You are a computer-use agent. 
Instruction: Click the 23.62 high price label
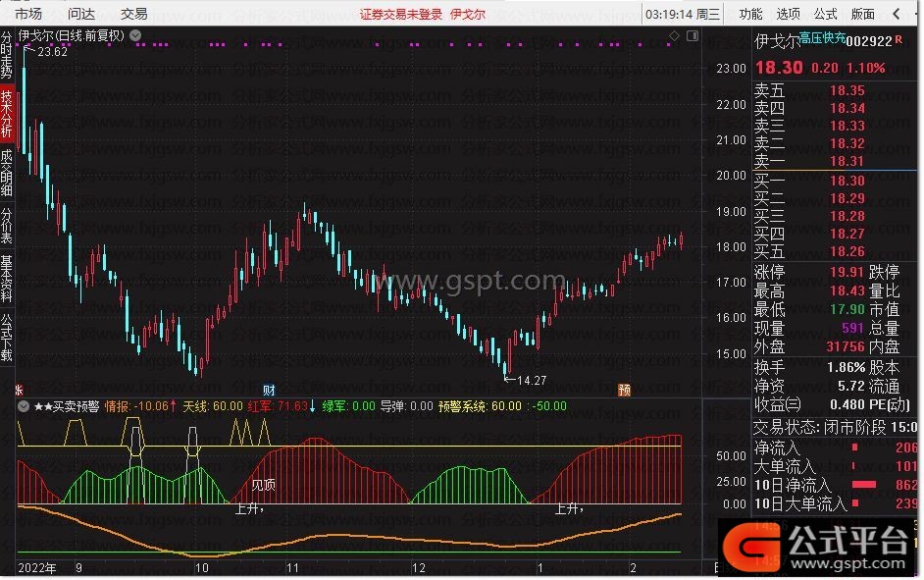pos(52,52)
